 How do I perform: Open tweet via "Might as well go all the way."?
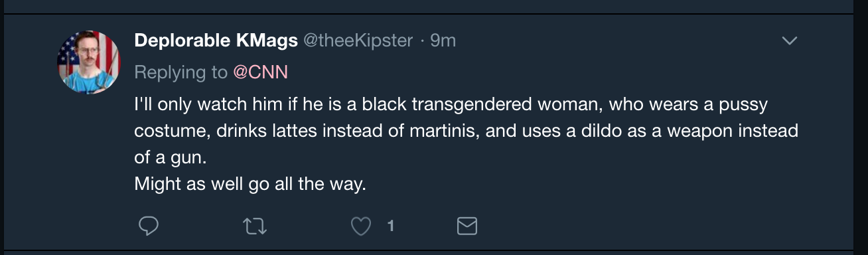250,185
